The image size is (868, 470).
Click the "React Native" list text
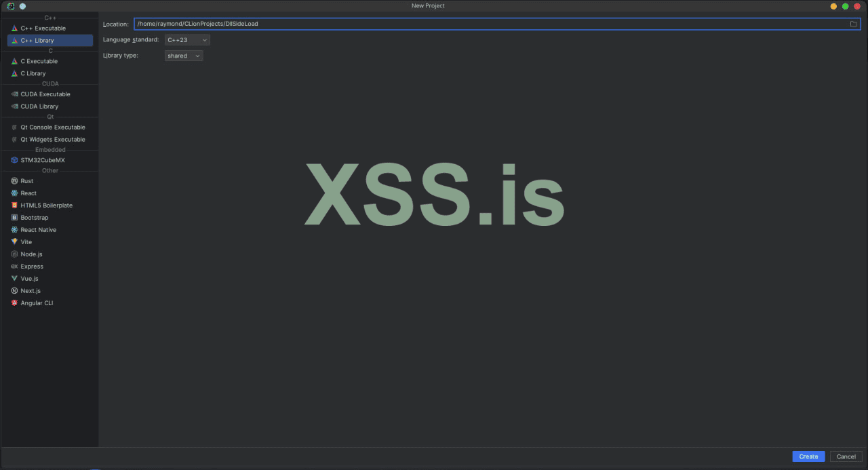39,230
